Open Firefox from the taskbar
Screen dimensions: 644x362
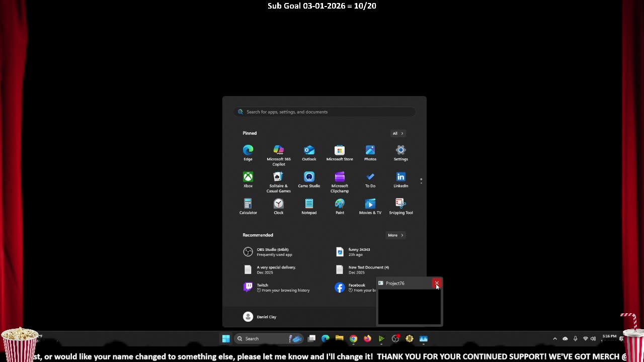point(367,338)
